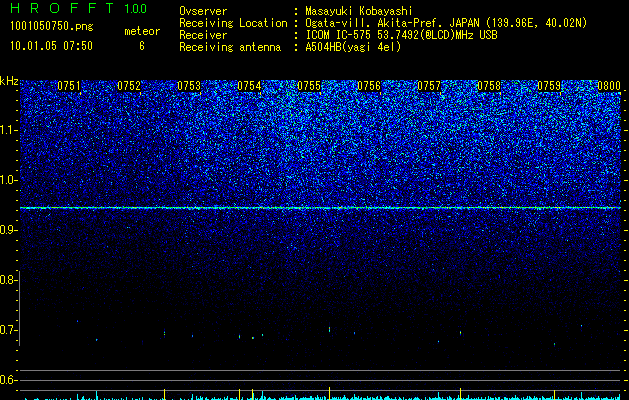Click the meteor count value '6'
The image size is (629, 400).
(142, 46)
